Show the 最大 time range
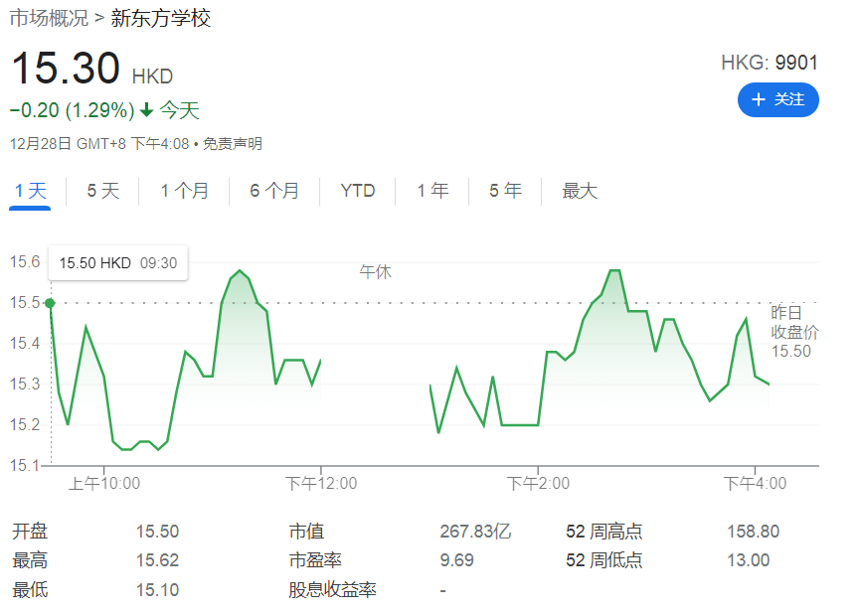The width and height of the screenshot is (861, 616). click(x=580, y=191)
